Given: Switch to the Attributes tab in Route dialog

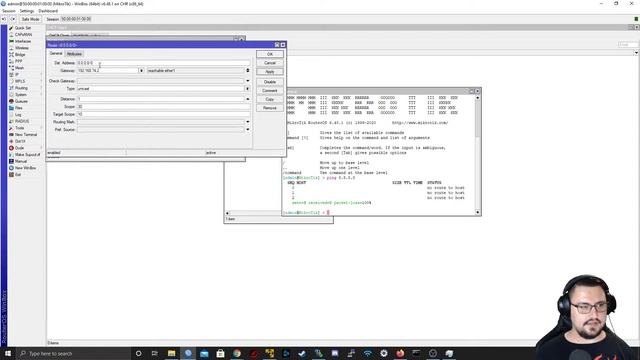Looking at the screenshot, I should [x=74, y=54].
